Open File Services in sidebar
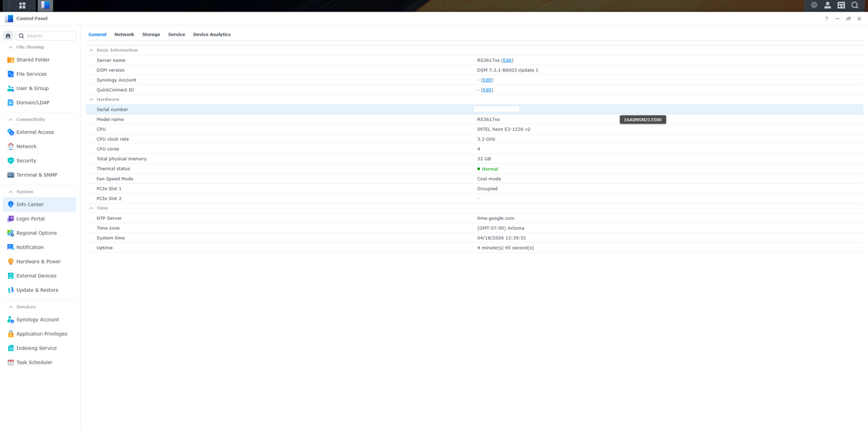This screenshot has height=431, width=868. coord(31,74)
